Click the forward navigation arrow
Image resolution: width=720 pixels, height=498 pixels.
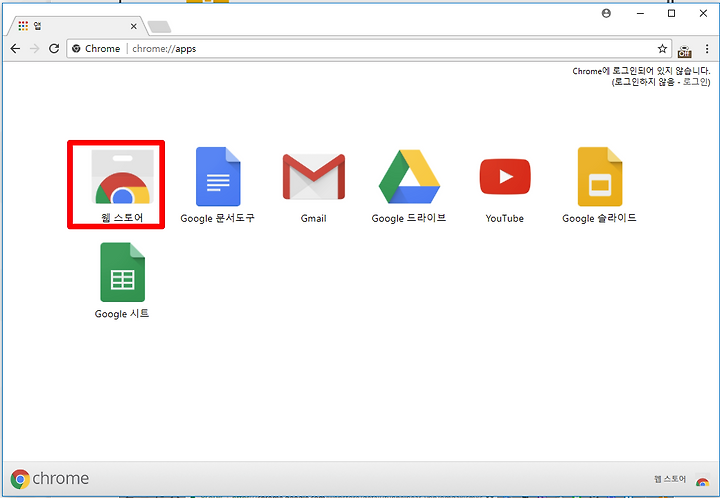34,49
